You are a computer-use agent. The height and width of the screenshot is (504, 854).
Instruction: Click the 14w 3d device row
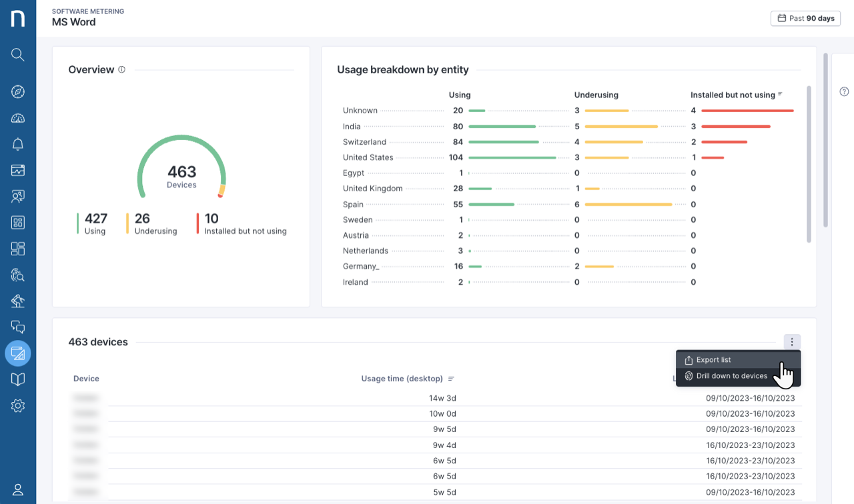(442, 398)
